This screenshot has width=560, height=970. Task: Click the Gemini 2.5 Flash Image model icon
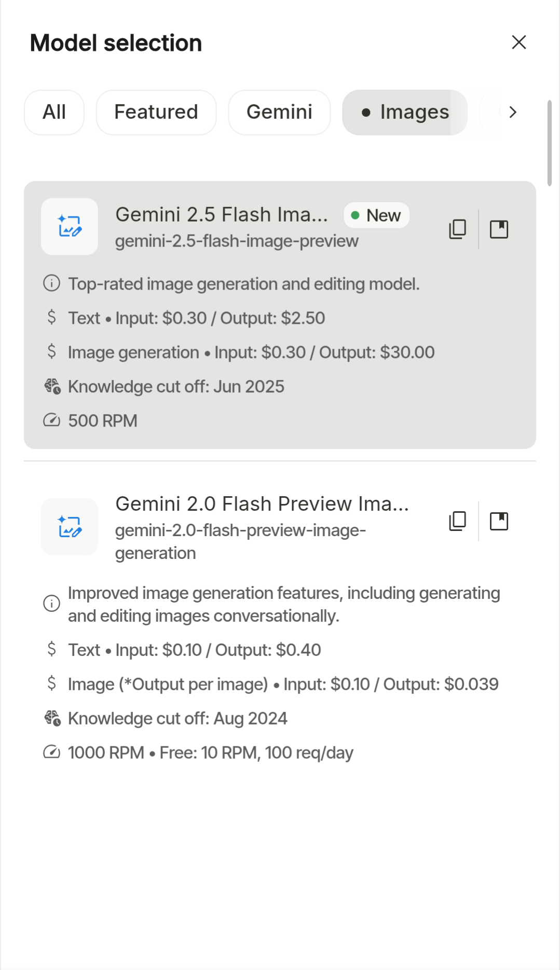70,226
